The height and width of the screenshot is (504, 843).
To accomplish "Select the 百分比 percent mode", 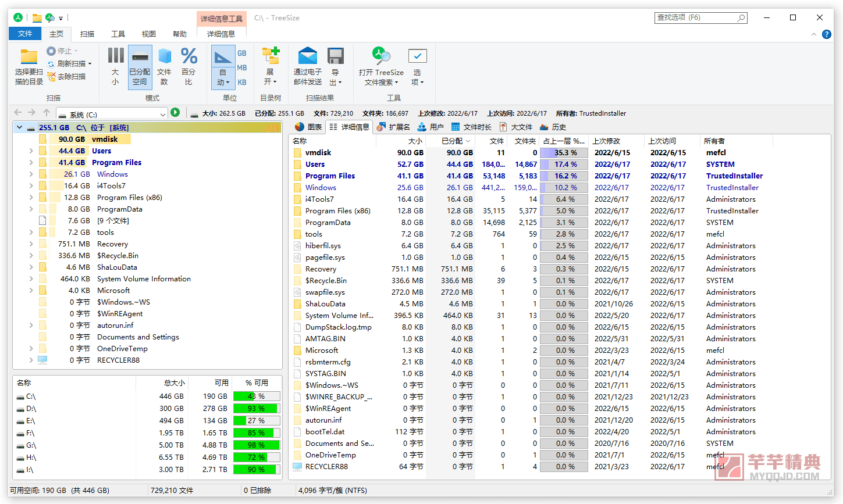I will pos(188,66).
